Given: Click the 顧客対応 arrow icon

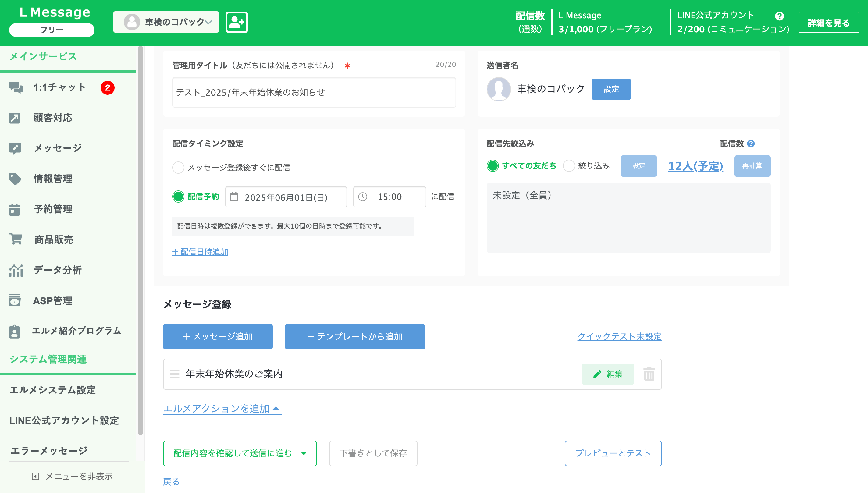Looking at the screenshot, I should [15, 118].
